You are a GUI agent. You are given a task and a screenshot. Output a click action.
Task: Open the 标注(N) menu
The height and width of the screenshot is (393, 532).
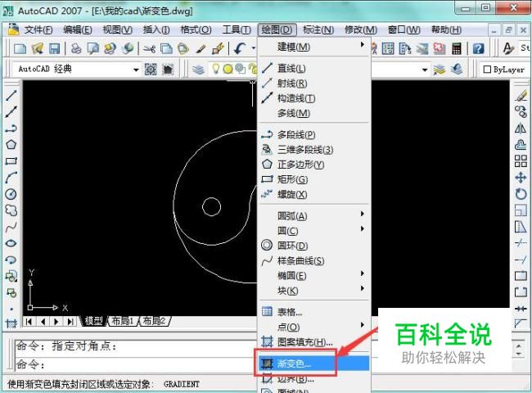click(318, 30)
